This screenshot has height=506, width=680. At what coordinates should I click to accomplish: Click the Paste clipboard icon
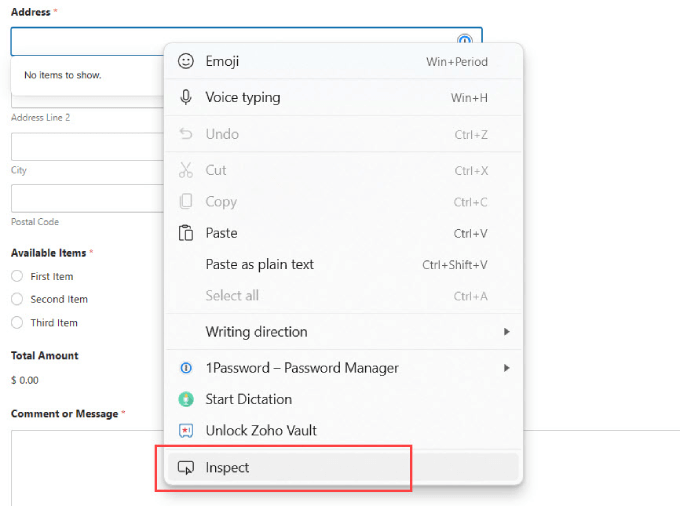coord(185,233)
